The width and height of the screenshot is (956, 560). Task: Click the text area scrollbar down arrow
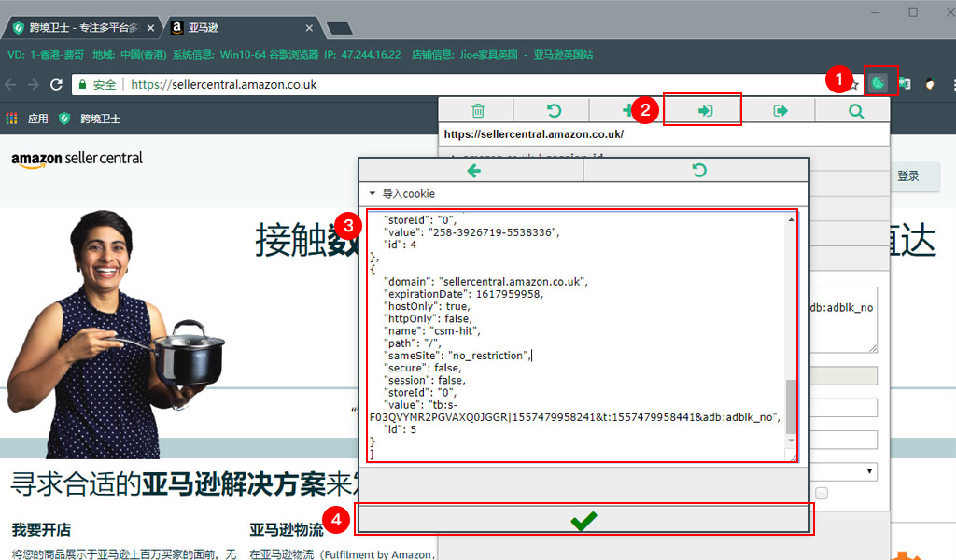(791, 440)
